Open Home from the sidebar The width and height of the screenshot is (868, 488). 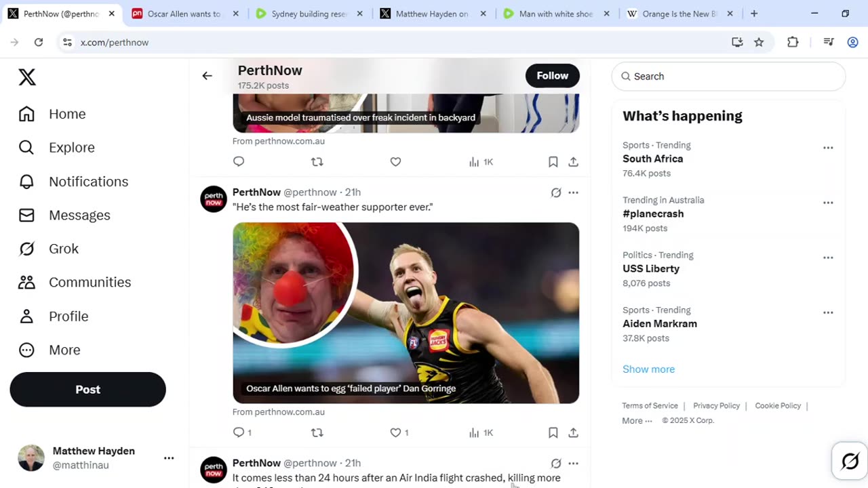[x=53, y=114]
